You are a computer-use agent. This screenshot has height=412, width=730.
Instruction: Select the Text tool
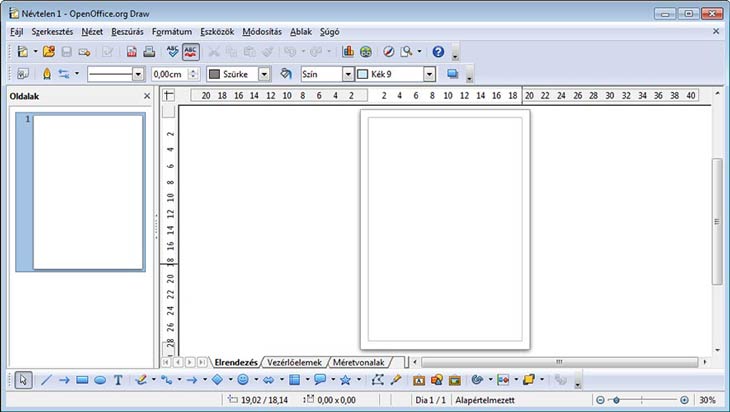118,380
